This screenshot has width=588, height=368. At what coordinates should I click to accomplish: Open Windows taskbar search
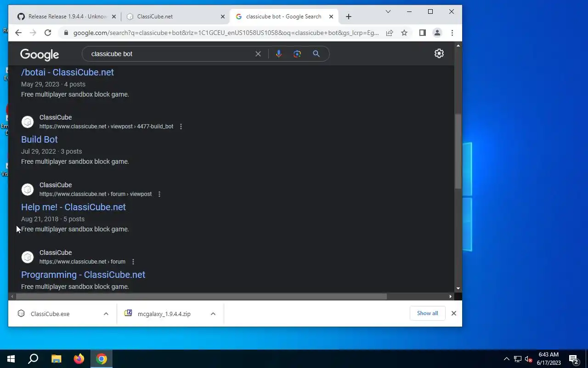tap(33, 359)
